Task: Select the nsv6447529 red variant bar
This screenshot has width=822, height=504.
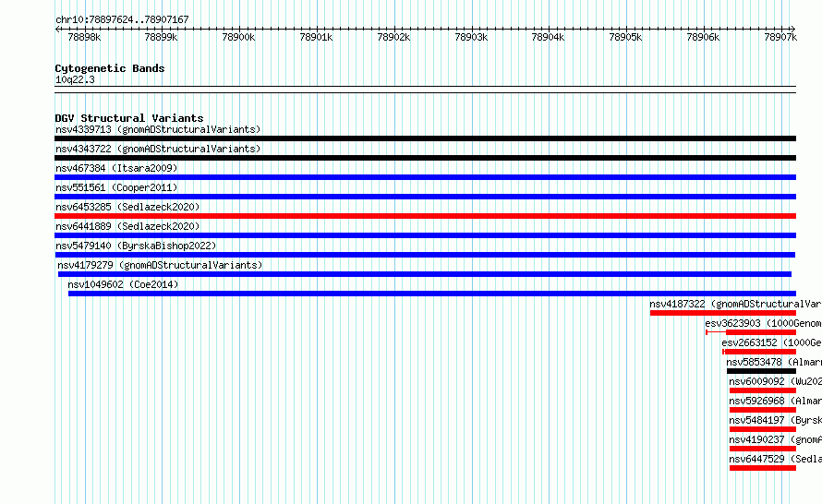Action: [x=763, y=468]
